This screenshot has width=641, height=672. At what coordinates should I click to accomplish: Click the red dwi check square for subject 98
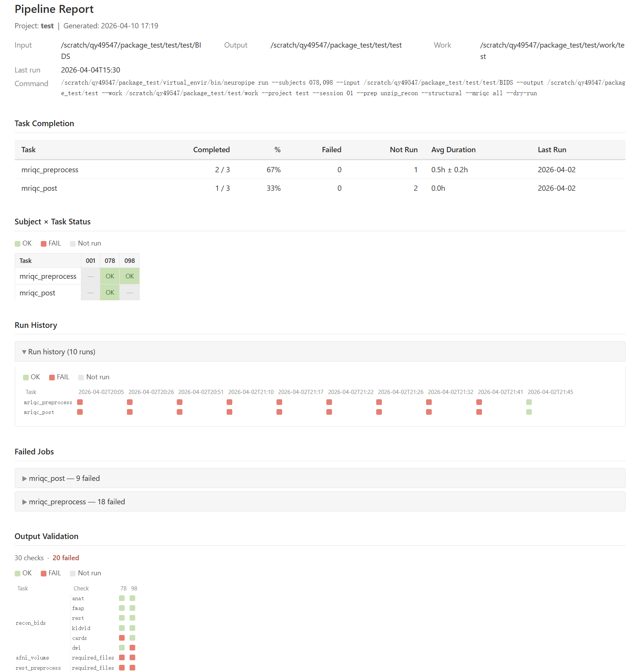click(132, 647)
